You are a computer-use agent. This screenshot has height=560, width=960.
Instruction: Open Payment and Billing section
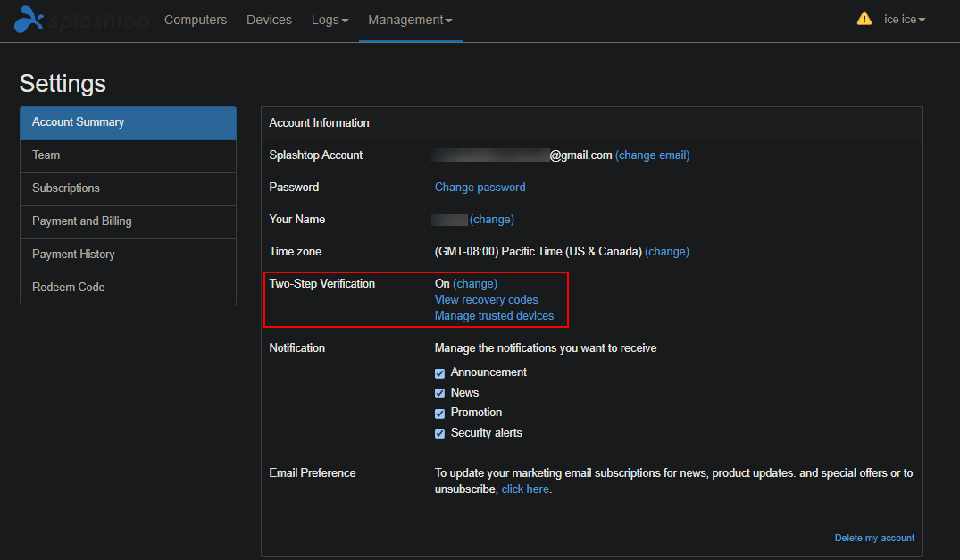tap(128, 221)
